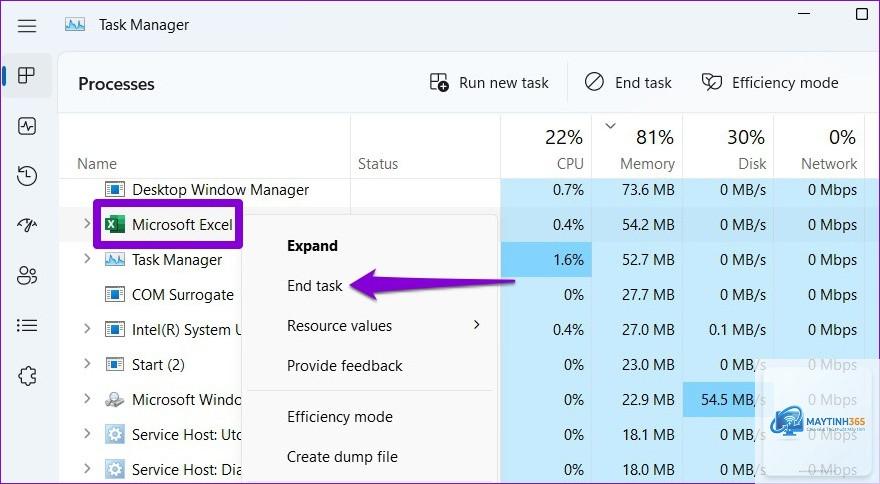Click the Microsoft Windows search process icon

(115, 399)
